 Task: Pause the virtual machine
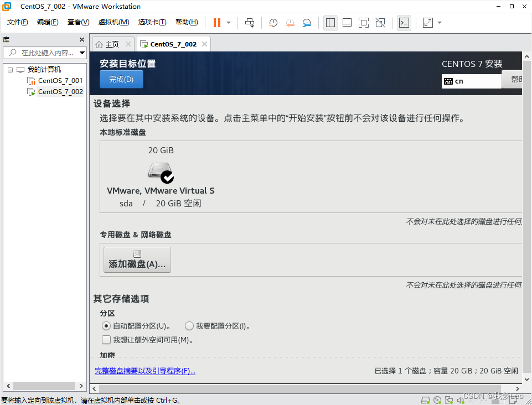point(217,23)
